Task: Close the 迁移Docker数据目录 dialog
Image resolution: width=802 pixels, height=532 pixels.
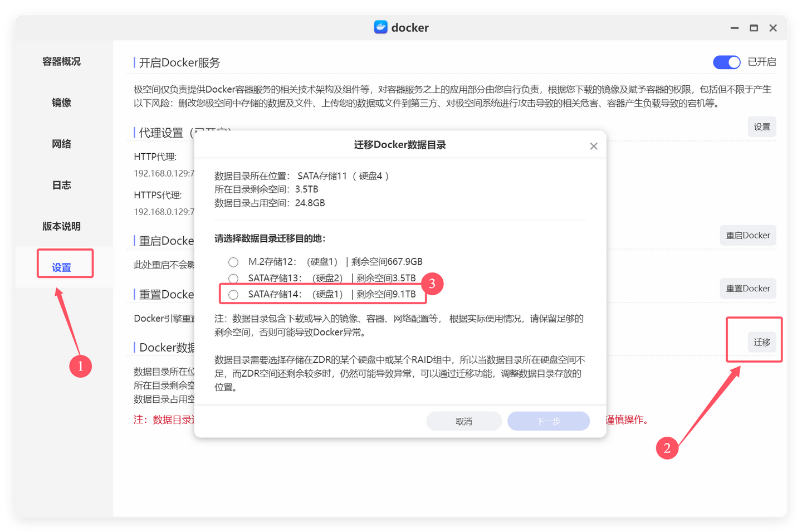Action: tap(593, 145)
